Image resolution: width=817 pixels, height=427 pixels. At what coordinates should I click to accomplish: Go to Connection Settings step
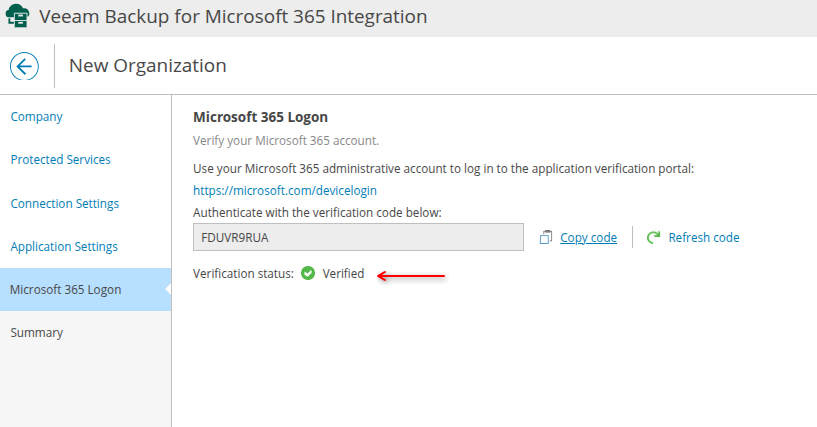64,204
